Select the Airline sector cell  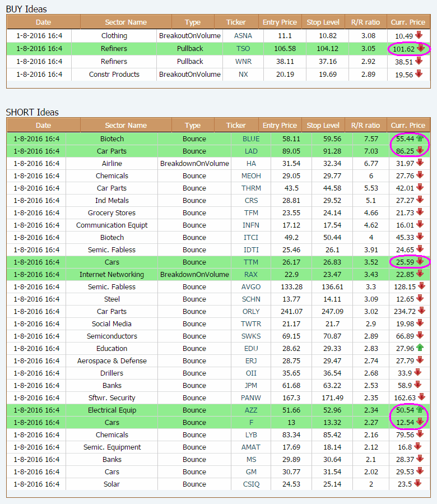pyautogui.click(x=112, y=163)
